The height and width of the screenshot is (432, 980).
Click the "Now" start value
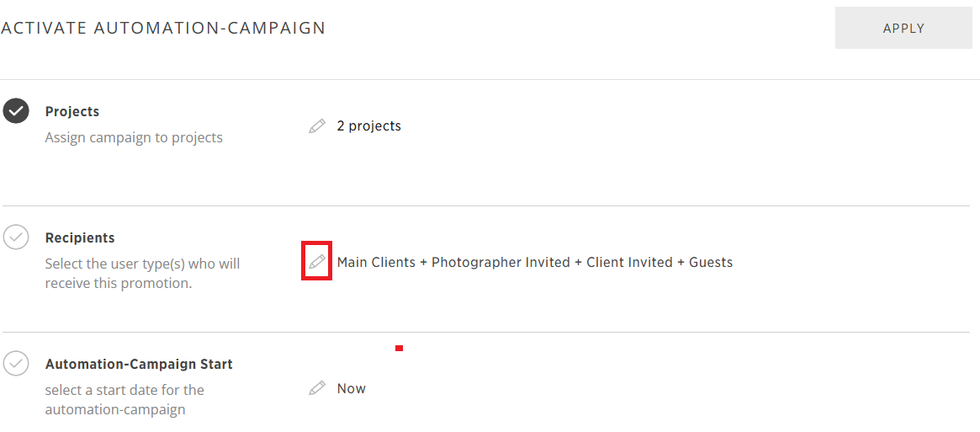[352, 389]
